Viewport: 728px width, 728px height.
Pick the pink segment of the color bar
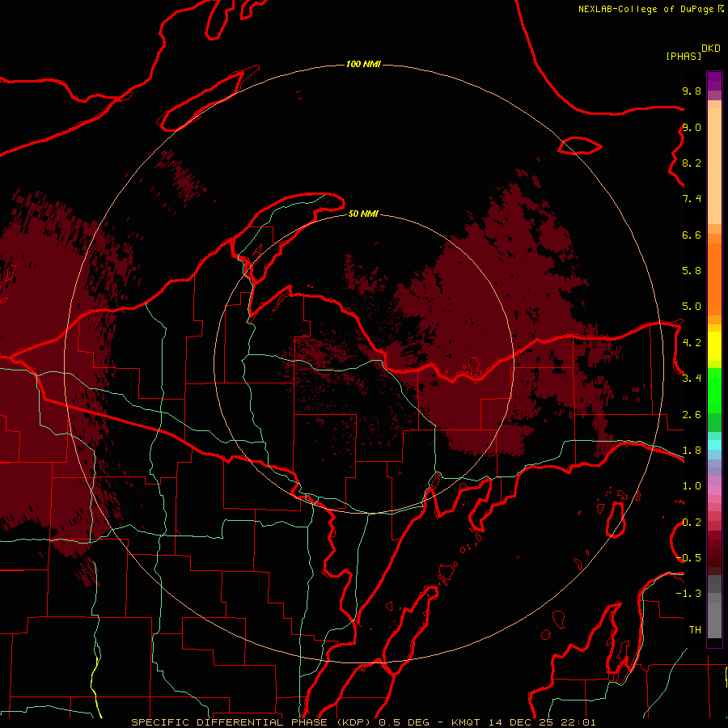coord(714,490)
